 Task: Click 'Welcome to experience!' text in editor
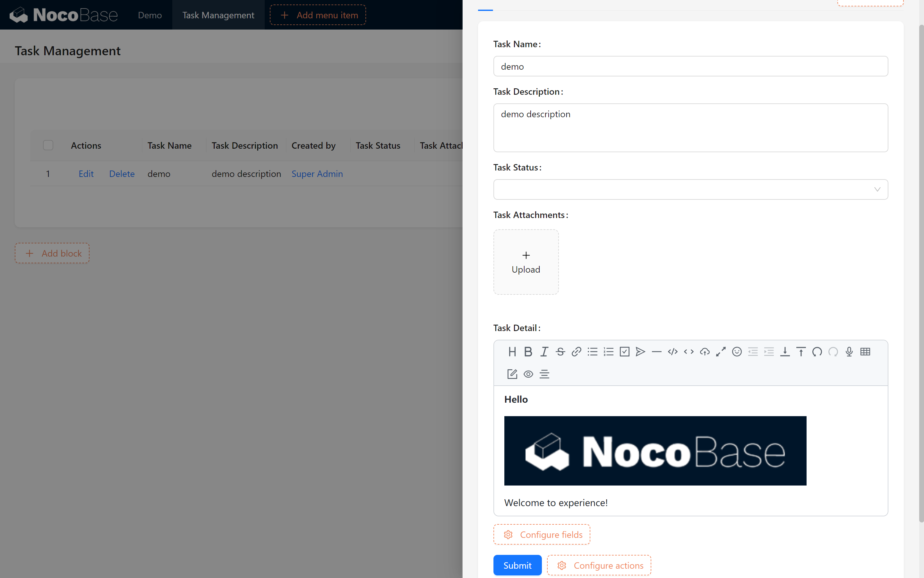[x=556, y=502]
